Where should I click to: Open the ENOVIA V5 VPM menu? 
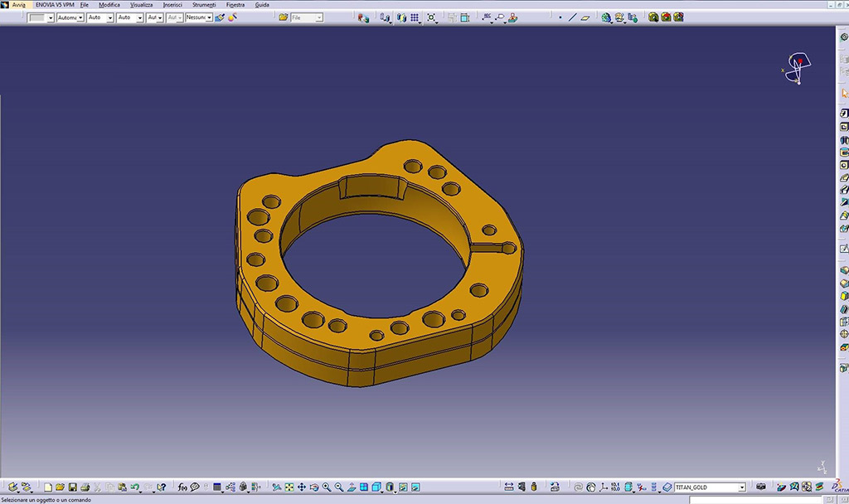(55, 4)
